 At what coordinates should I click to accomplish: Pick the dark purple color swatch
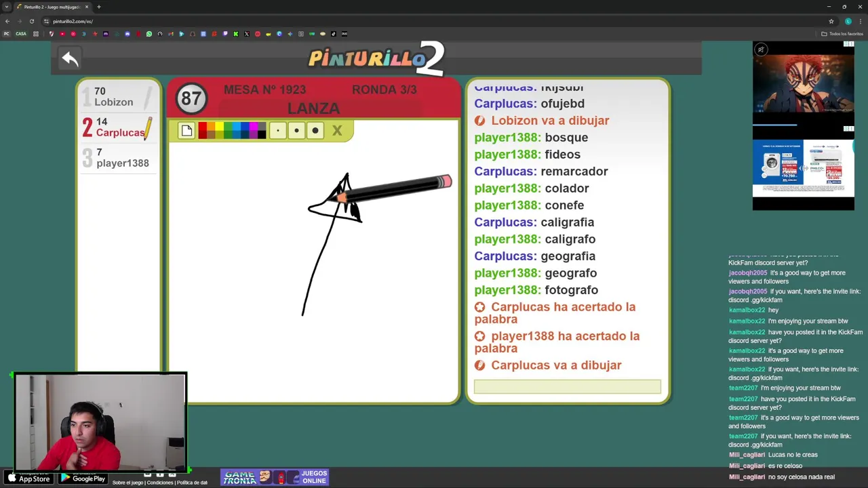(x=253, y=134)
